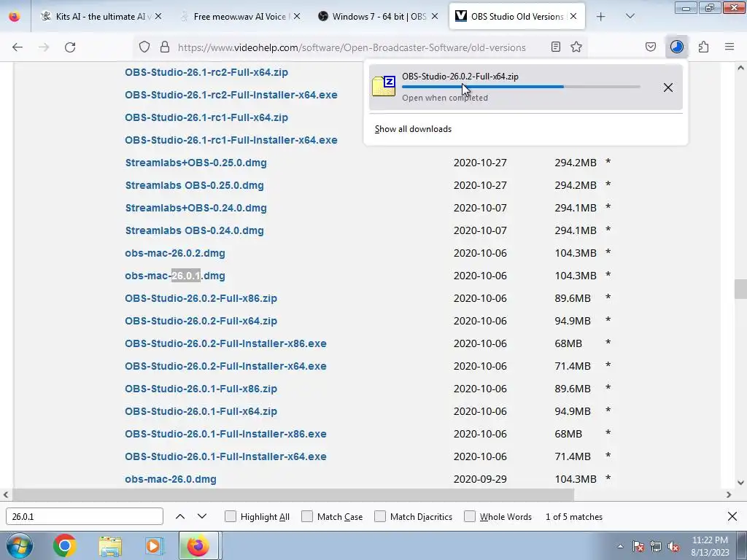Click the Firefox View icon at tab strip start
Viewport: 747px width, 560px height.
pos(15,17)
